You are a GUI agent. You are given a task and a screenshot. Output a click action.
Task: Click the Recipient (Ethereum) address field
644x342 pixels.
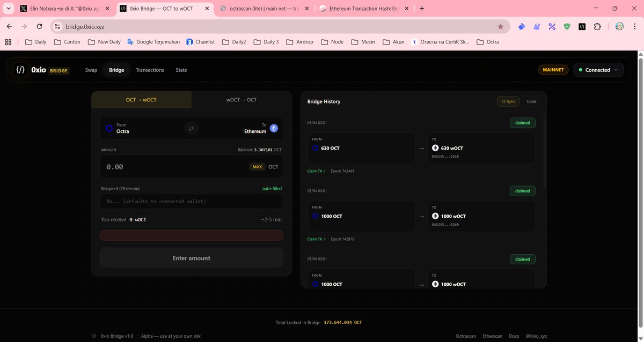tap(192, 201)
